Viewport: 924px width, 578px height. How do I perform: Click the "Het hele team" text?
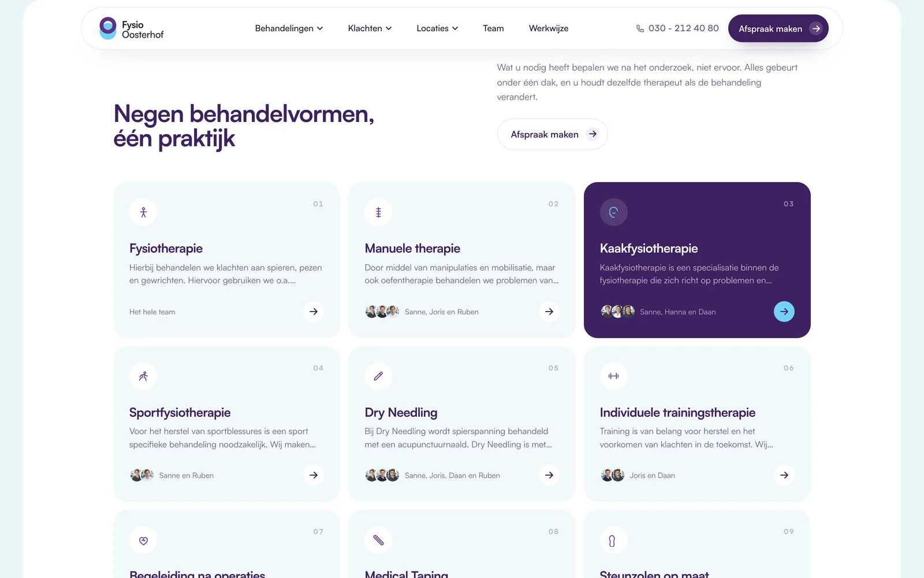pyautogui.click(x=152, y=312)
